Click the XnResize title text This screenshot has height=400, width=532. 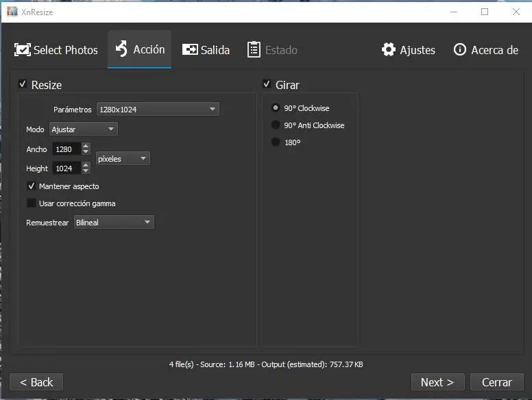coord(37,12)
